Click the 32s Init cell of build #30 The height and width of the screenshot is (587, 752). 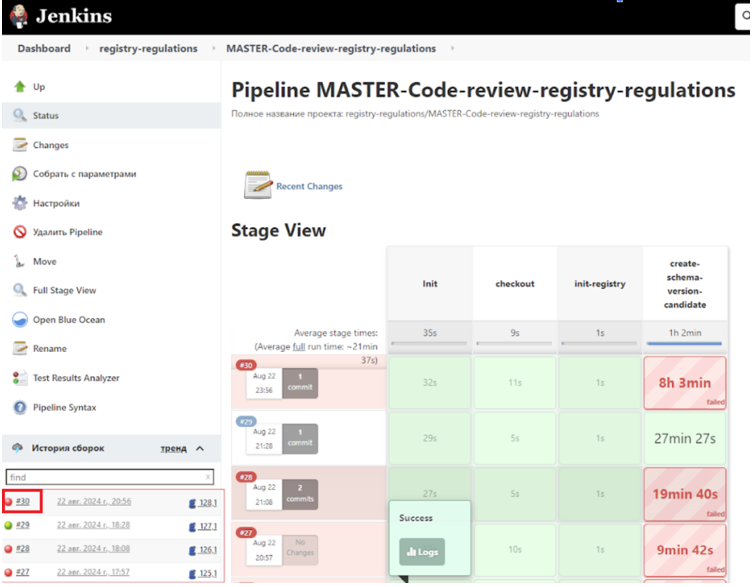(x=430, y=383)
